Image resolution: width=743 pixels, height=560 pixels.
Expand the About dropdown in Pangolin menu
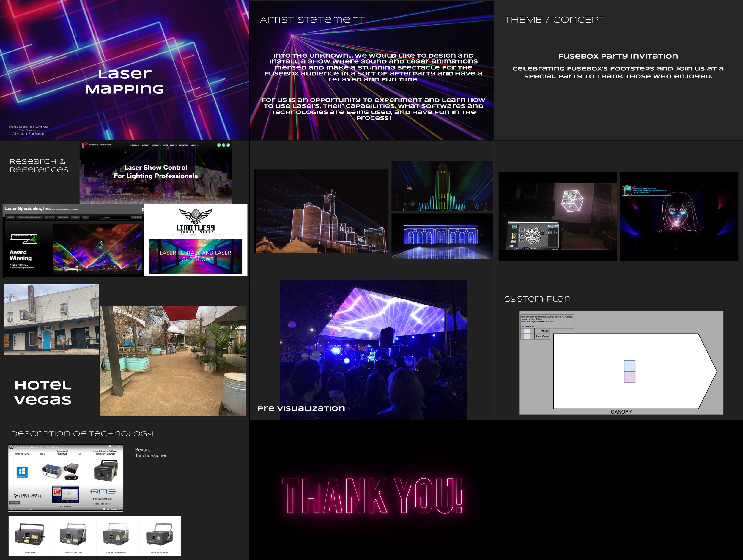tap(194, 145)
